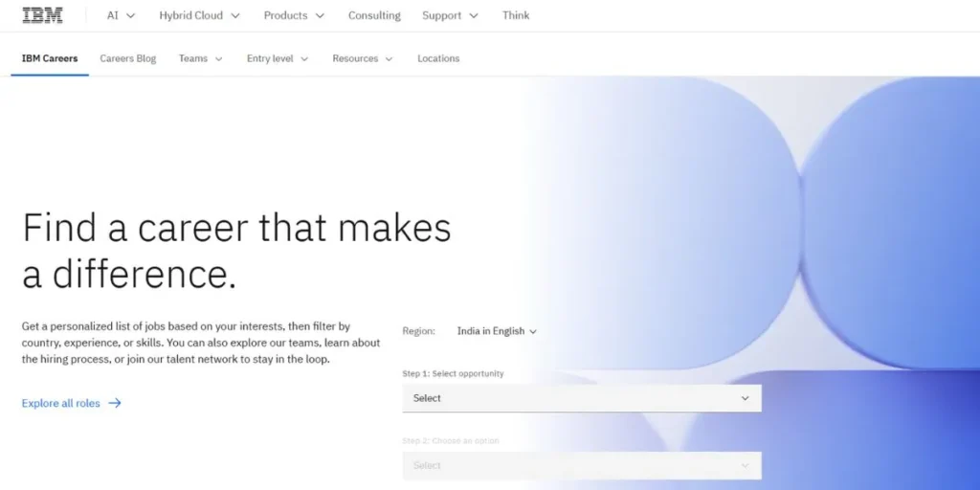The height and width of the screenshot is (490, 980).
Task: Change region from India in English
Action: (497, 331)
